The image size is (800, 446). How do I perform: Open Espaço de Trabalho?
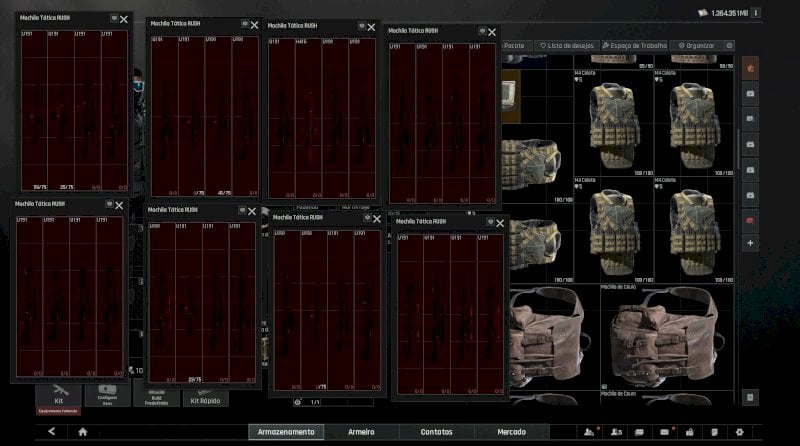tap(635, 45)
